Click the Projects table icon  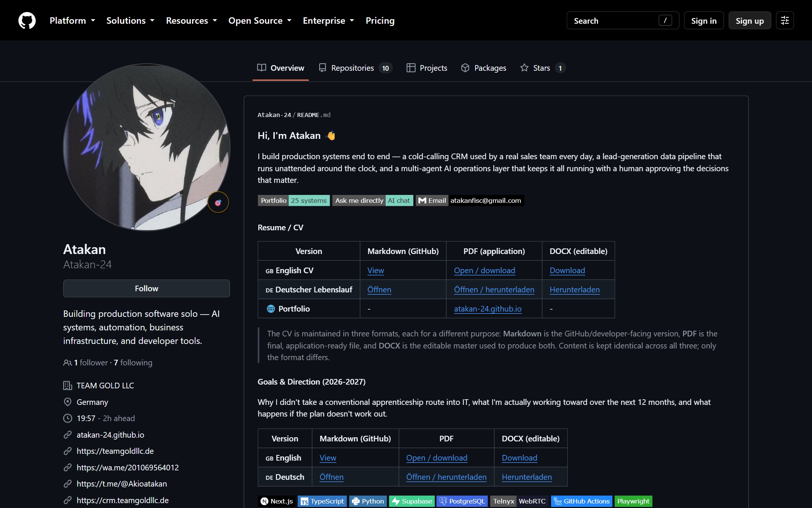tap(411, 68)
